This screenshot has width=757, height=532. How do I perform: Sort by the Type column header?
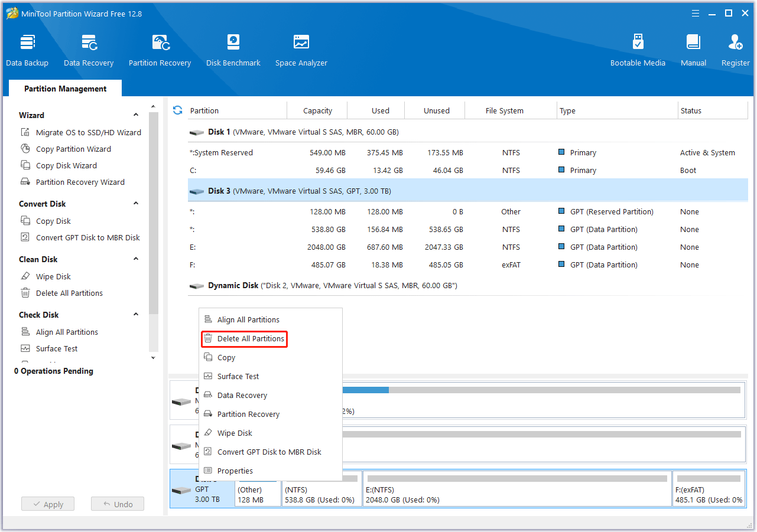[x=618, y=110]
